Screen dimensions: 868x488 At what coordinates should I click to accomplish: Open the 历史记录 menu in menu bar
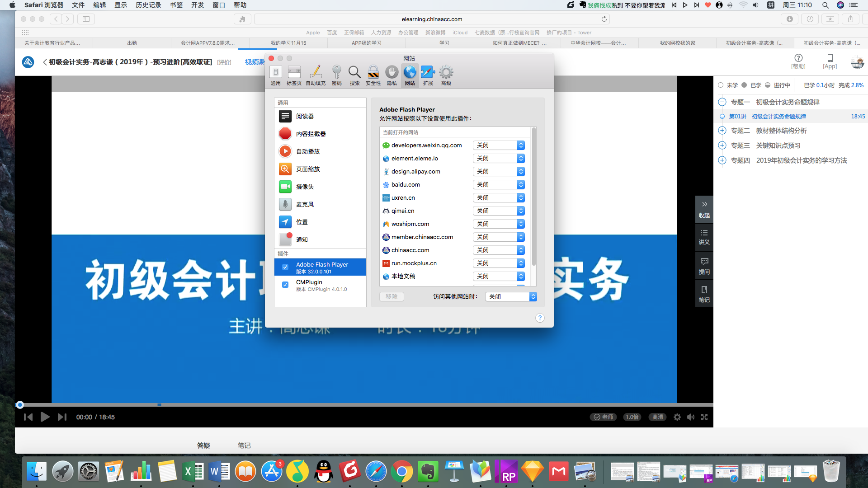(148, 5)
